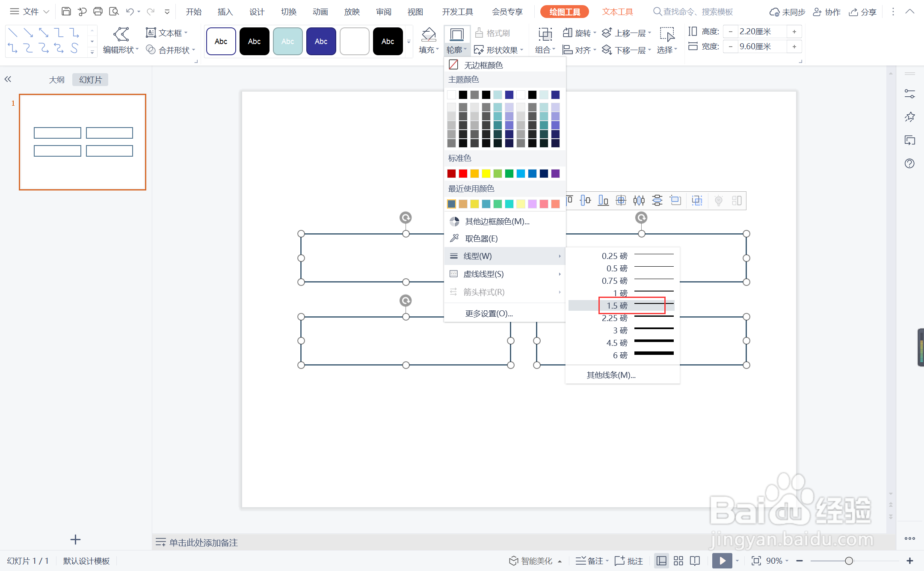924x571 pixels.
Task: Click 智能美化 smart beautify button
Action: 535,561
